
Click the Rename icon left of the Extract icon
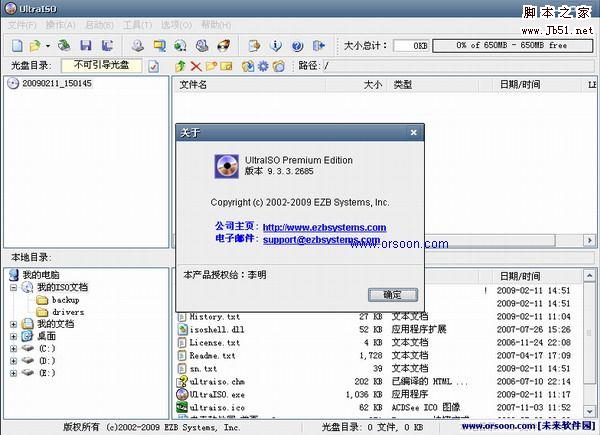[226, 66]
